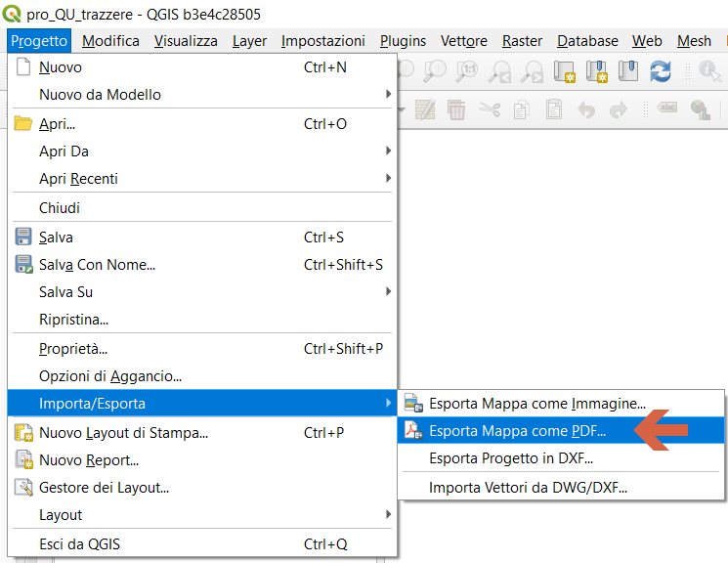
Task: Click the Identify Features tool icon
Action: [x=709, y=70]
